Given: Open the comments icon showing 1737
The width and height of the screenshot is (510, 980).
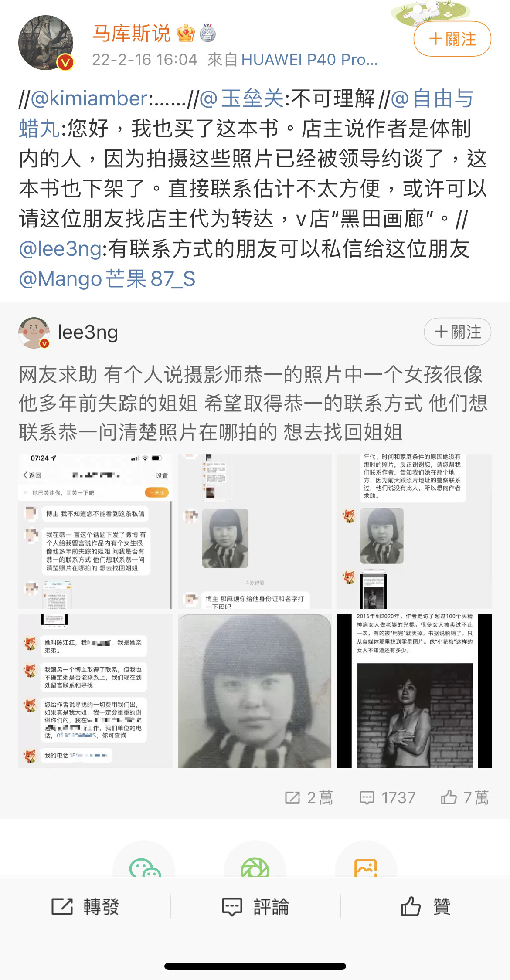Looking at the screenshot, I should tap(367, 798).
